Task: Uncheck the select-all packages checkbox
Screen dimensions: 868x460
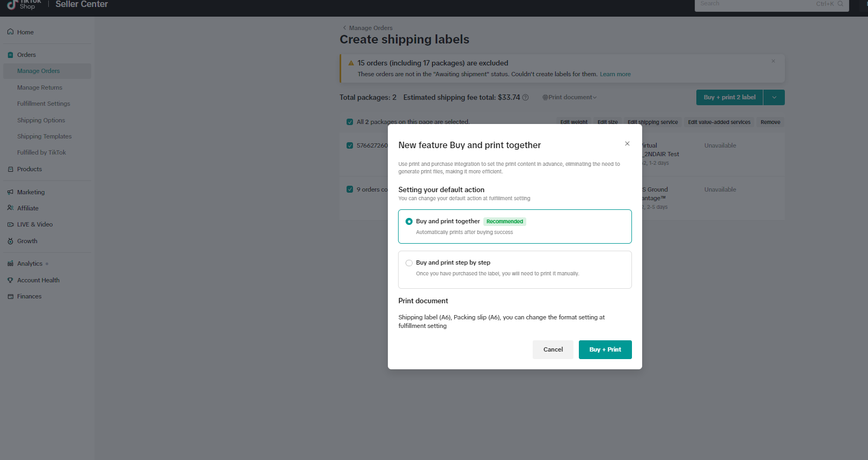Action: point(350,122)
